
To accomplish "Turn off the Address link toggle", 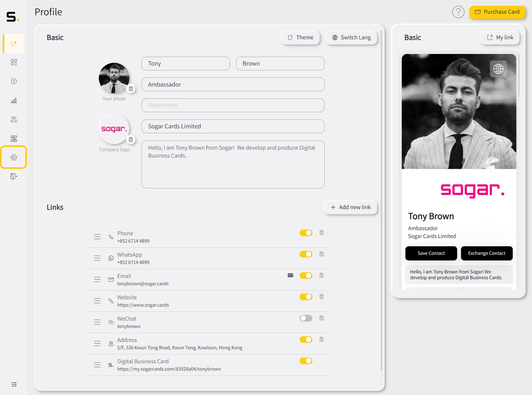I will pyautogui.click(x=306, y=339).
